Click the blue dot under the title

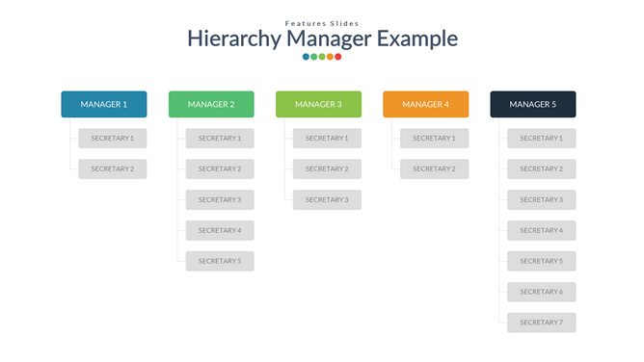tap(306, 57)
